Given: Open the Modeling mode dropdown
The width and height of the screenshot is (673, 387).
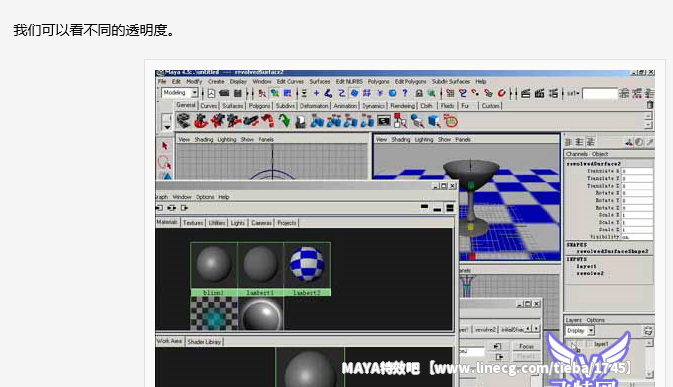Looking at the screenshot, I should coord(180,93).
